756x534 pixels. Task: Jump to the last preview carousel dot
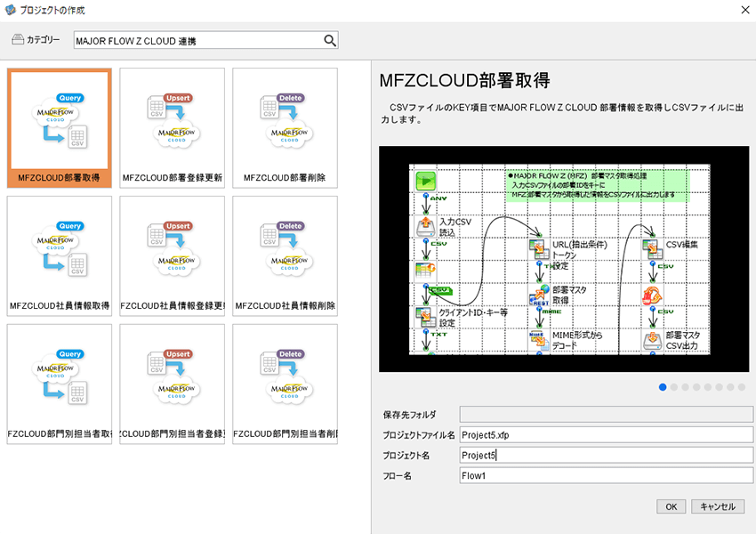pos(742,387)
